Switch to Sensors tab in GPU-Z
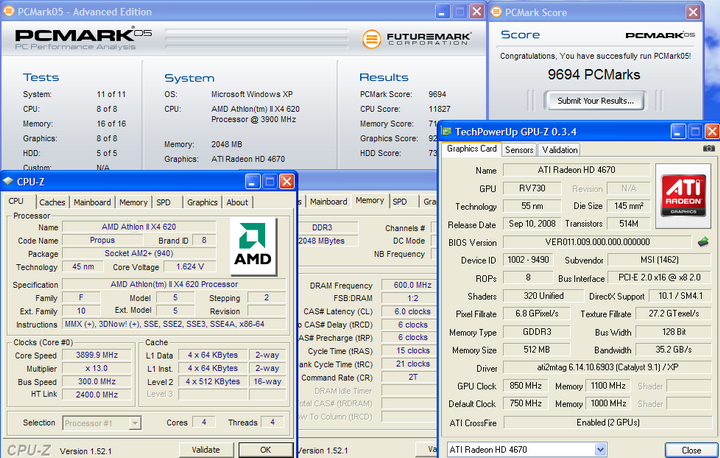This screenshot has height=458, width=720. coord(519,150)
